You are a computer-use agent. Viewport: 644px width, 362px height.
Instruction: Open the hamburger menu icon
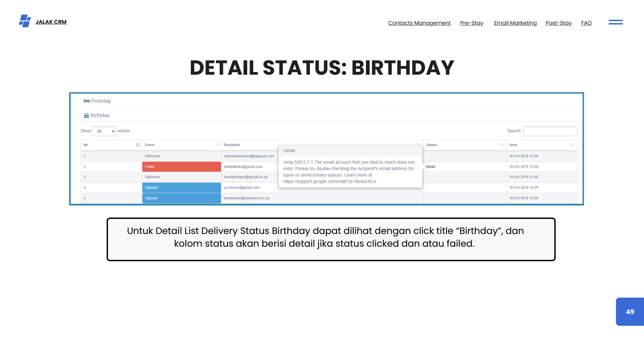click(x=615, y=22)
